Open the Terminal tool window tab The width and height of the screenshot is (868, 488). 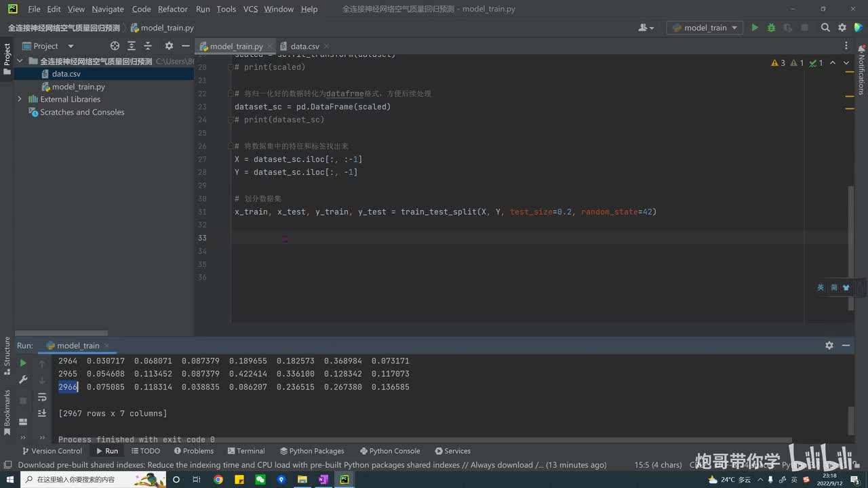click(246, 451)
